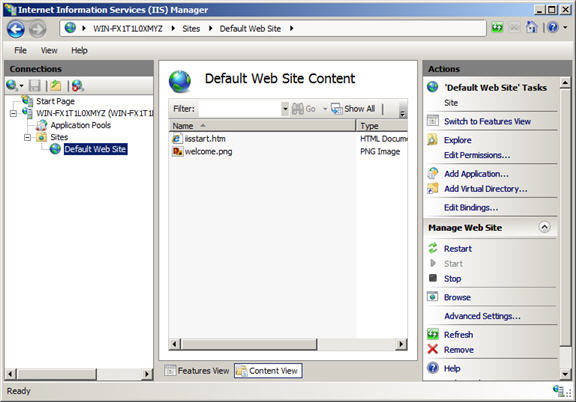Open the Help menu
This screenshot has width=576, height=402.
tap(79, 50)
